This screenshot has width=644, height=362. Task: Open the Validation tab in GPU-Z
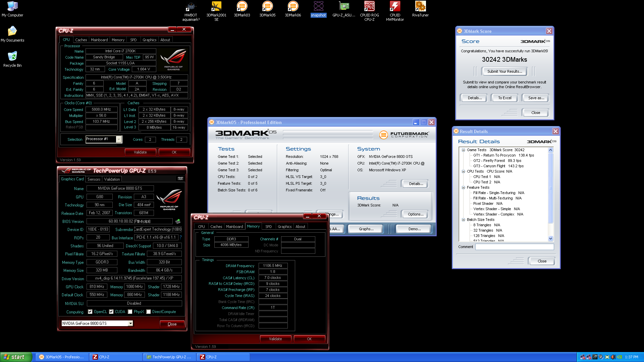pos(112,179)
